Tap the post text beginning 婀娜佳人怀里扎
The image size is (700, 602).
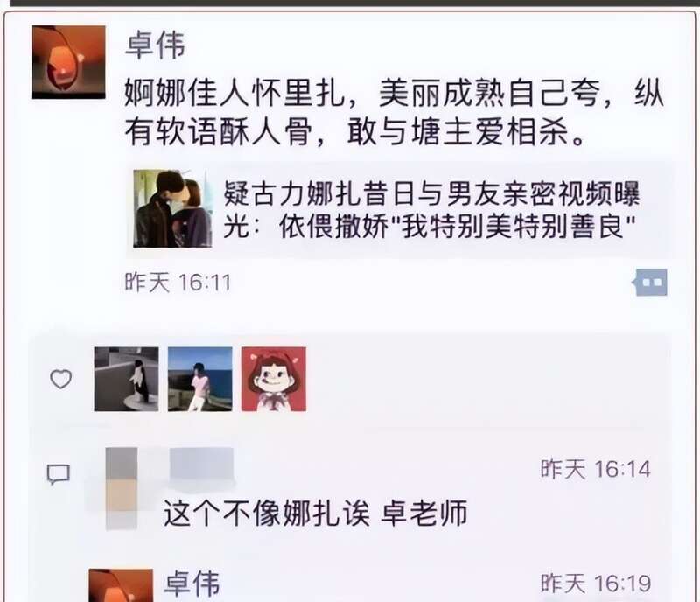(x=395, y=113)
